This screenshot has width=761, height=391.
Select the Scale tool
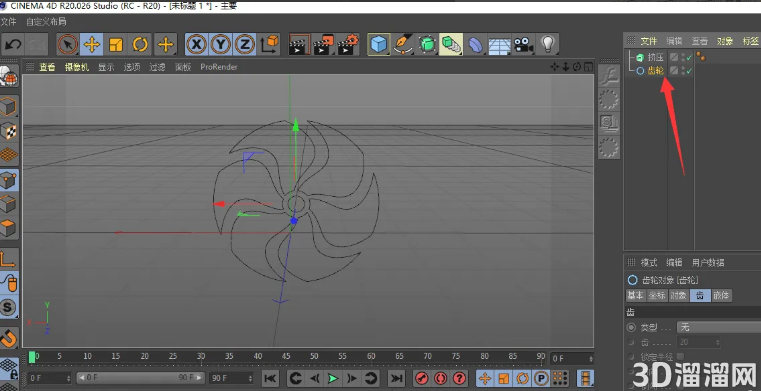click(116, 45)
